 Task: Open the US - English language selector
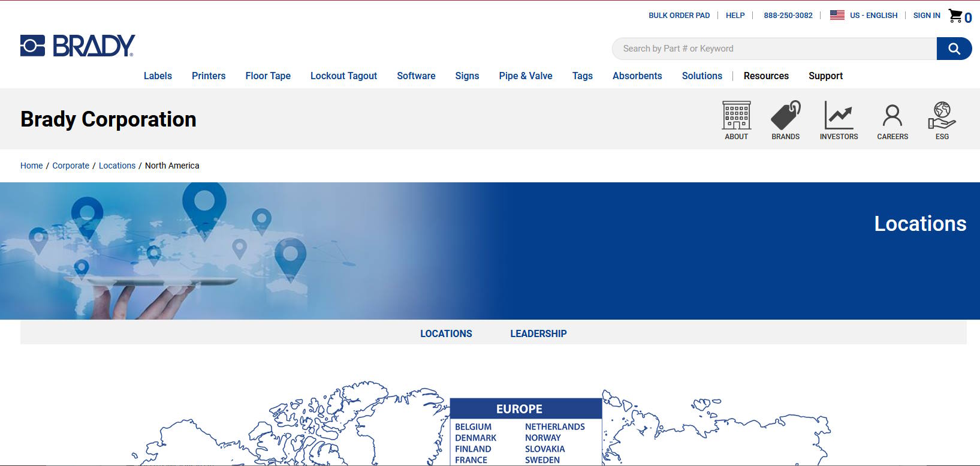point(874,16)
